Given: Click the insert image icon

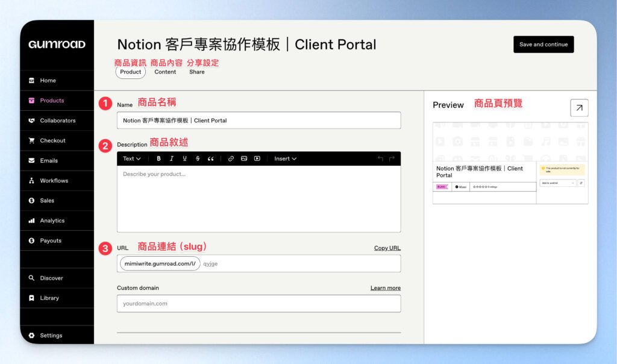Looking at the screenshot, I should coord(244,158).
